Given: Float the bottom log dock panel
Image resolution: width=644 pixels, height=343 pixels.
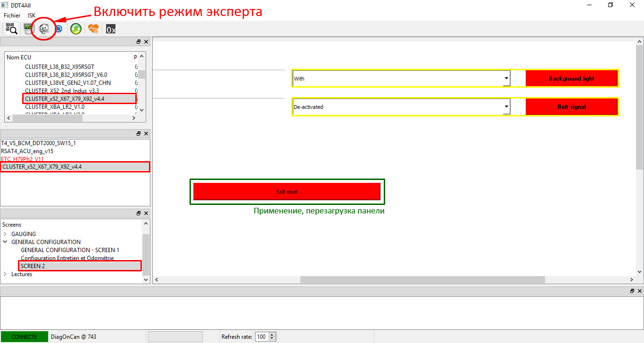Looking at the screenshot, I should point(632,291).
